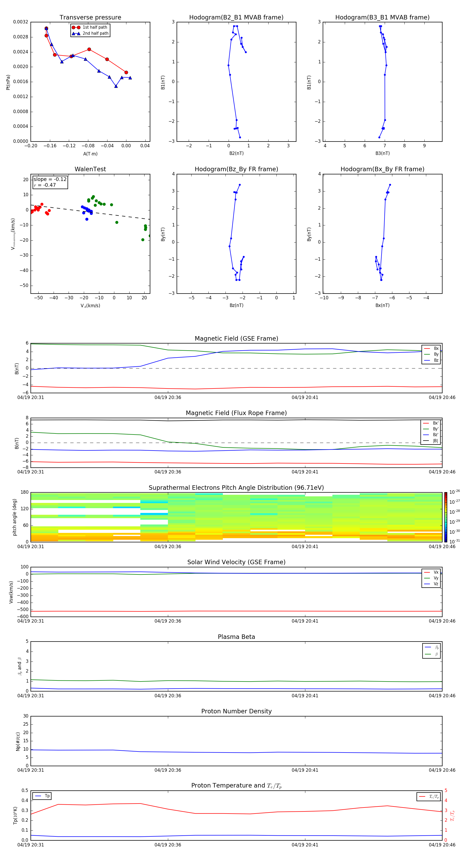Click the "Magnetic Field (GSE Frame)" title

[236, 339]
